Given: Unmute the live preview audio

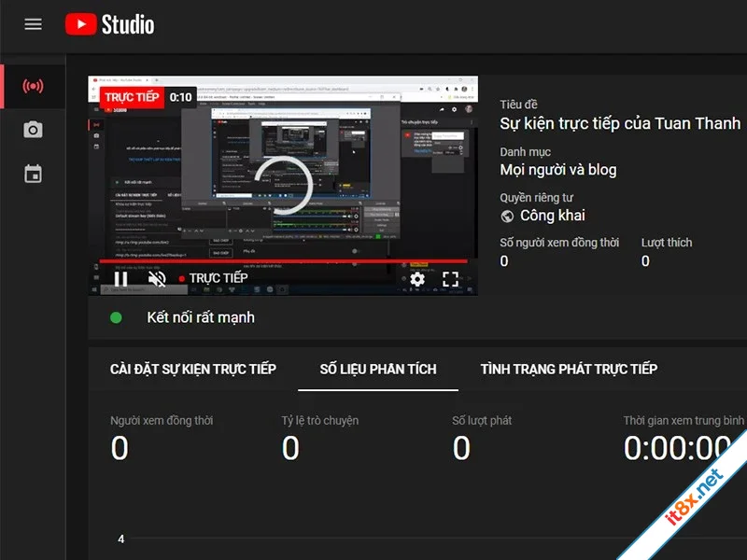Looking at the screenshot, I should (157, 278).
